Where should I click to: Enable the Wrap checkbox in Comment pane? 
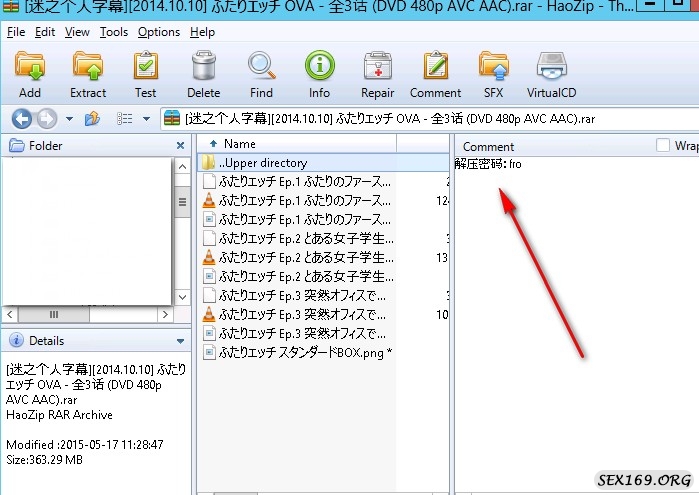pyautogui.click(x=663, y=146)
